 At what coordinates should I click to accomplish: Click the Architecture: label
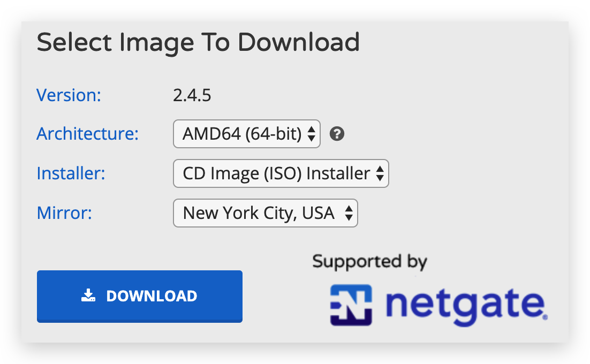point(88,134)
